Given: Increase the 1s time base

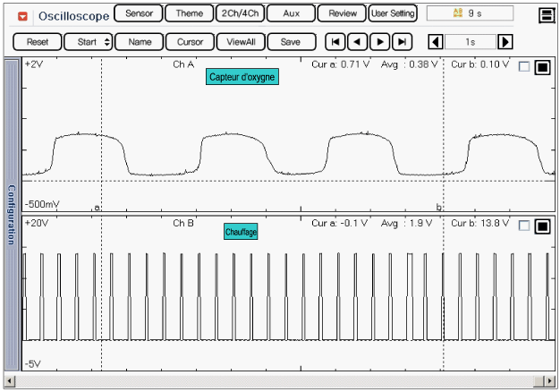Looking at the screenshot, I should coord(505,42).
